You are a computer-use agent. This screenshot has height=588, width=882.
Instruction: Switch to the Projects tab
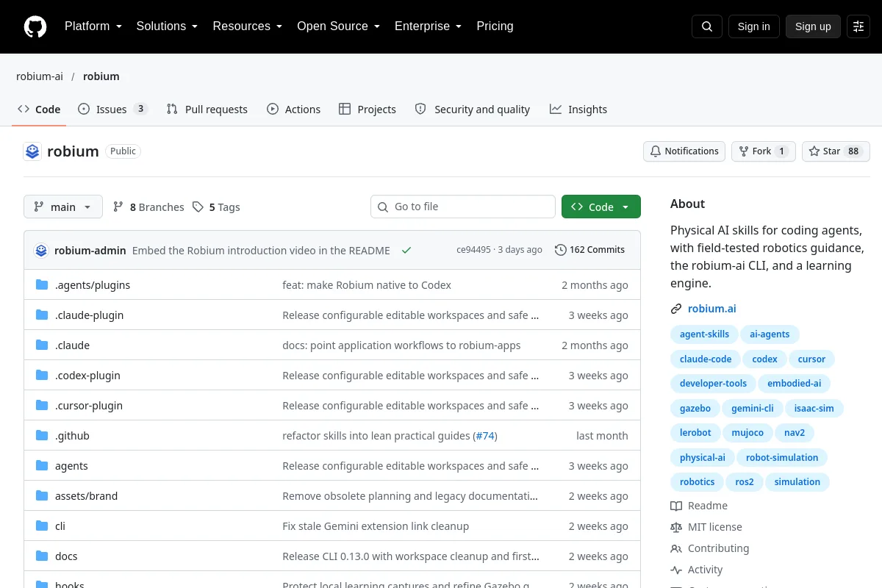[x=367, y=110]
